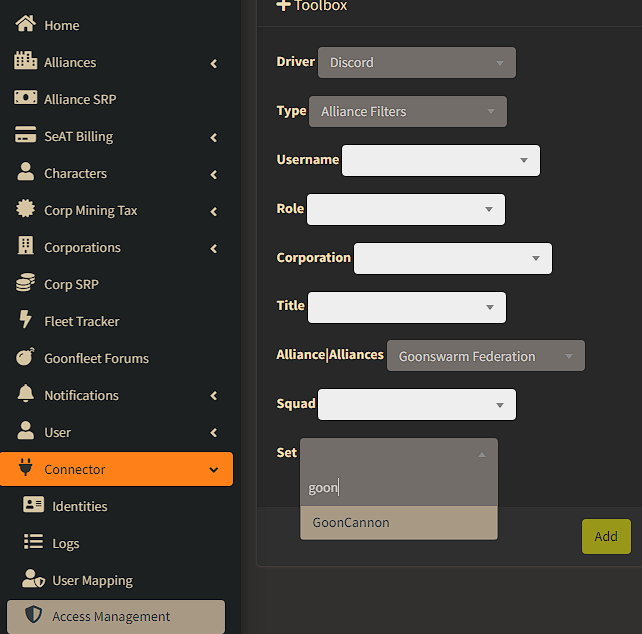The height and width of the screenshot is (634, 642).
Task: Click the Corp Mining Tax gear icon
Action: [26, 210]
